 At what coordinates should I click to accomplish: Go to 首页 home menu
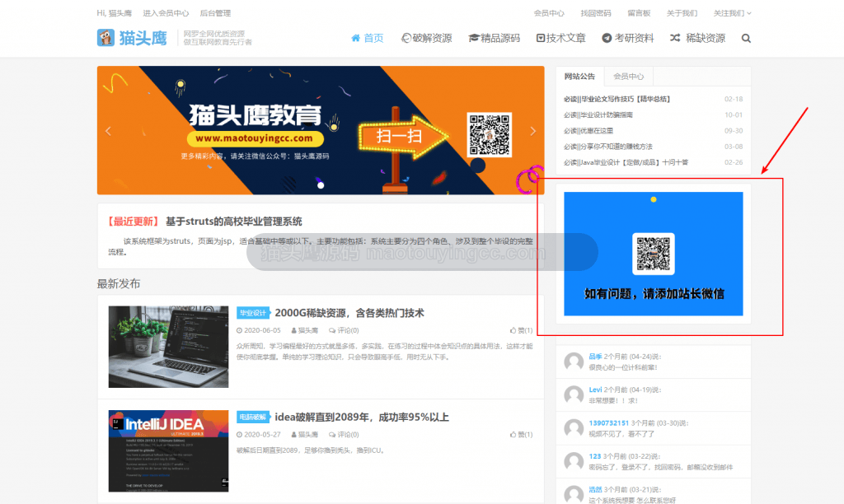click(367, 38)
